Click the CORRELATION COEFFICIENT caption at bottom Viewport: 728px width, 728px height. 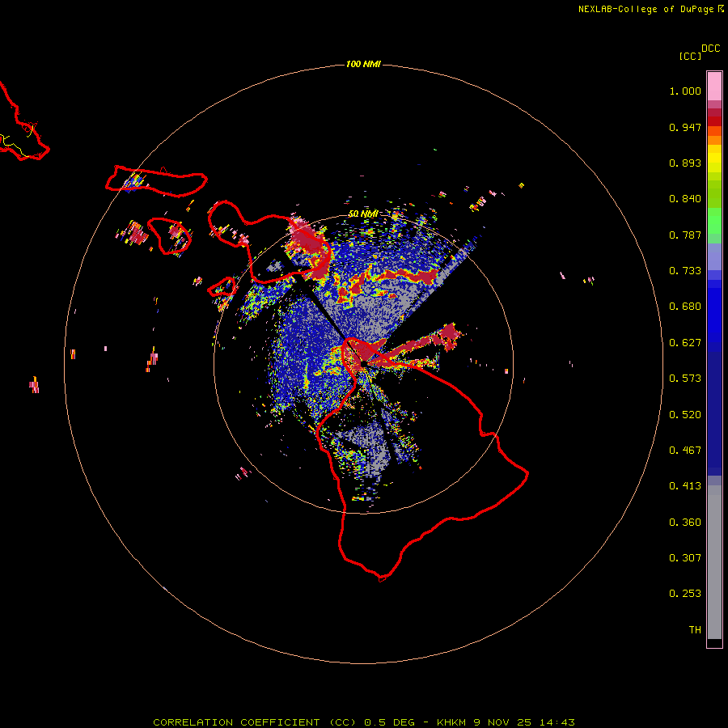[x=364, y=722]
